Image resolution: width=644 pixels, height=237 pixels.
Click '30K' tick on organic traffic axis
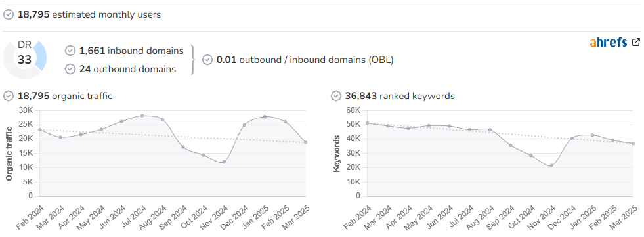click(26, 110)
